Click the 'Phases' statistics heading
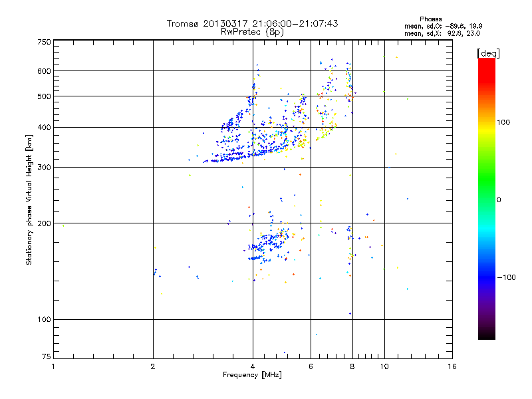 coord(430,19)
